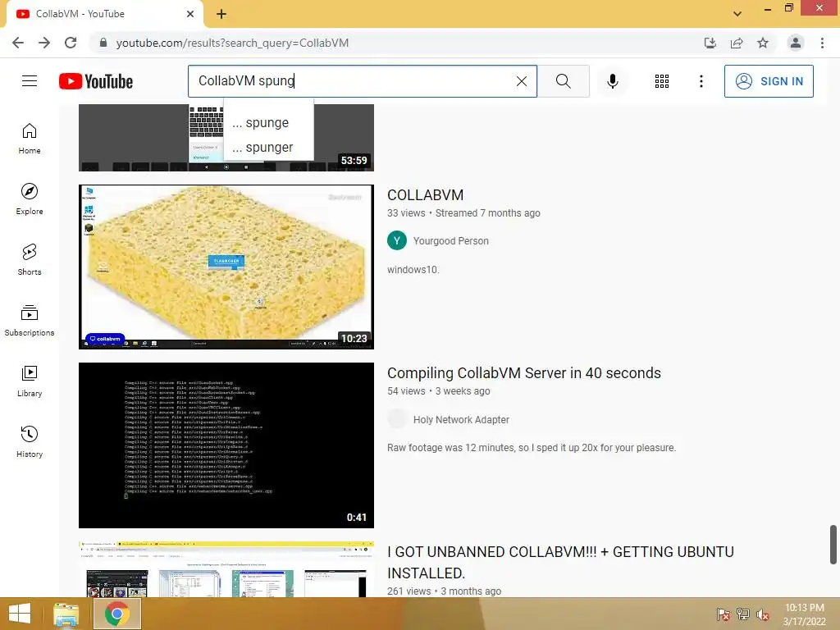Open the Chrome profile icon
Screen dimensions: 840x630
click(796, 43)
